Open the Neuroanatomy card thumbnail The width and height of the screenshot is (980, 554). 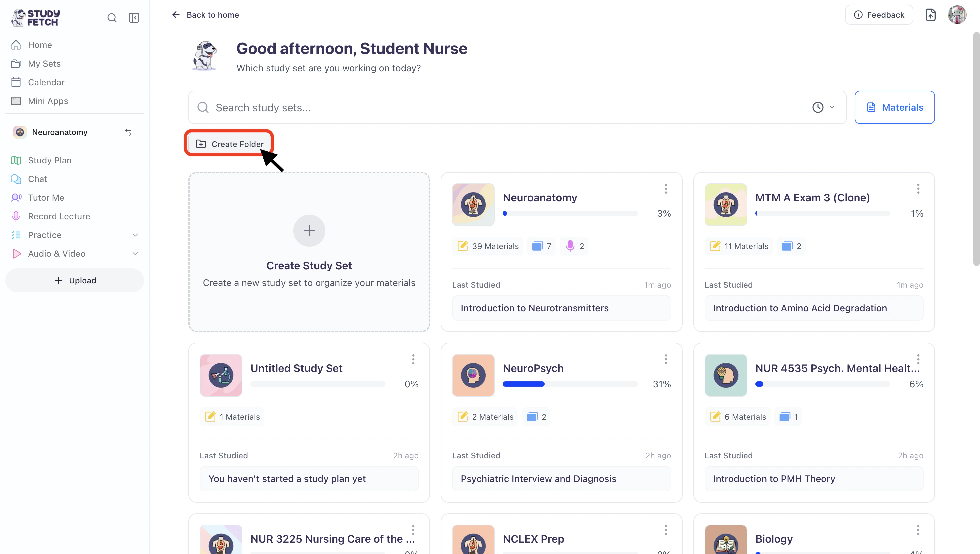coord(473,205)
